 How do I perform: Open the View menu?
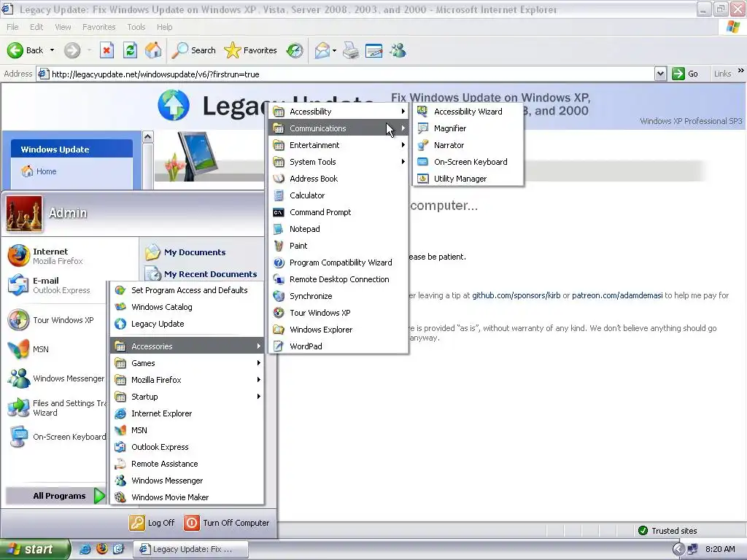(x=63, y=27)
